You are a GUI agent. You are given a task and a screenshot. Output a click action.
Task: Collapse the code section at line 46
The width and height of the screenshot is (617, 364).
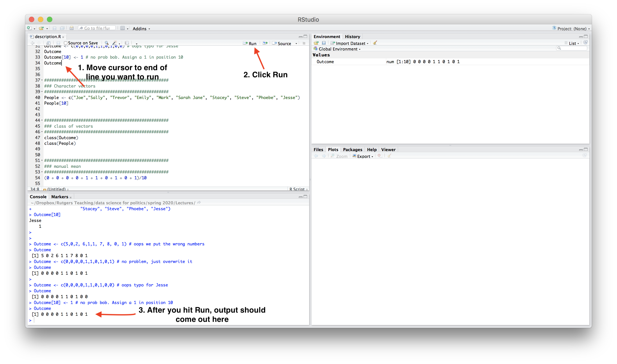coord(42,132)
